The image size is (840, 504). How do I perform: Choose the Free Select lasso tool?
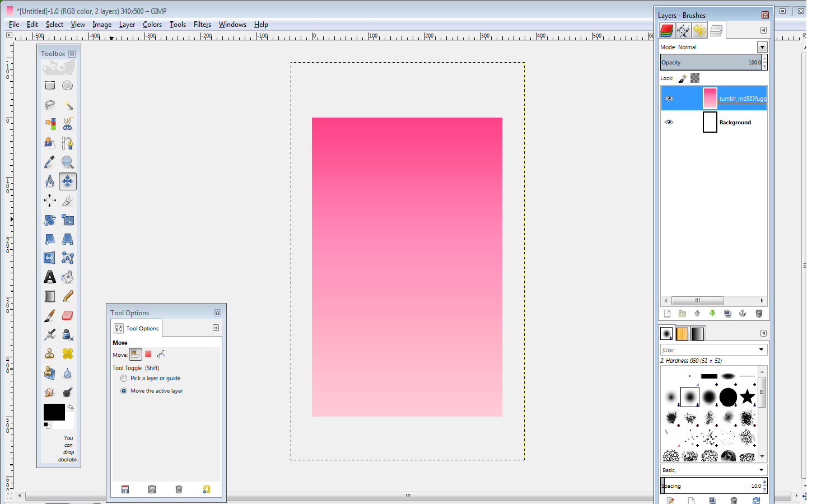[x=50, y=105]
